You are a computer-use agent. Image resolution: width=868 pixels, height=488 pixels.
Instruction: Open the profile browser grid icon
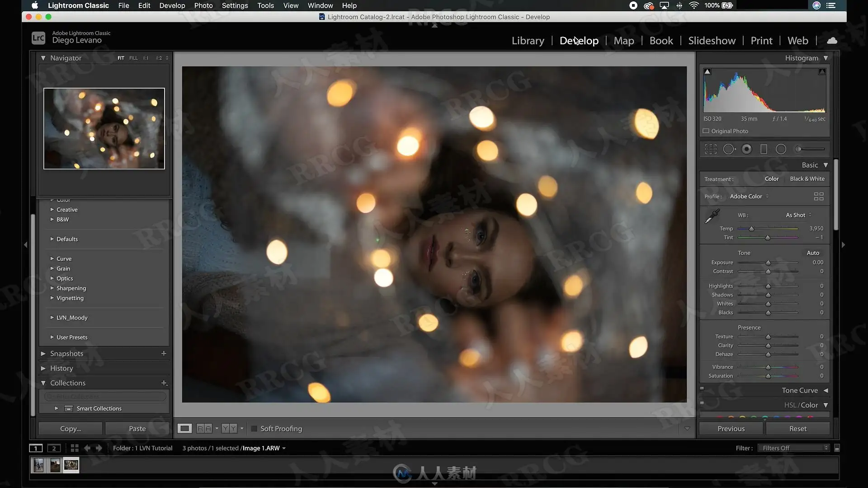[x=818, y=197]
